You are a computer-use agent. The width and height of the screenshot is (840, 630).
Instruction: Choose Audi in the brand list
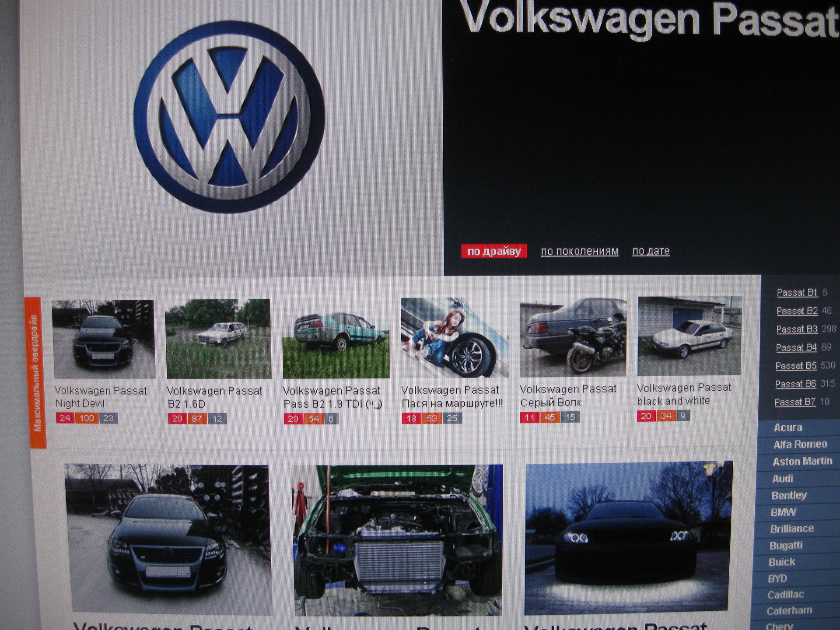[783, 479]
